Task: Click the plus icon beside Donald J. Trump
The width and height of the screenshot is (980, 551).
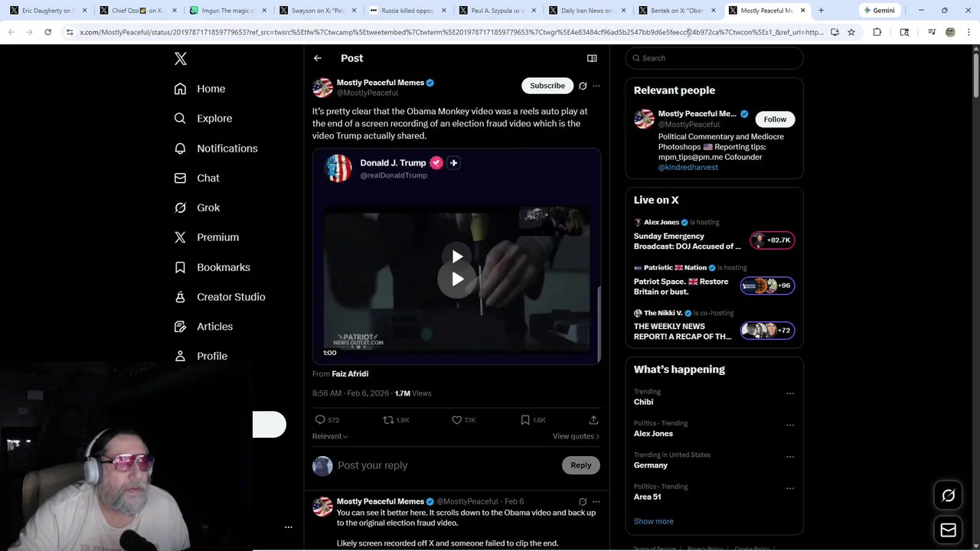Action: click(453, 163)
